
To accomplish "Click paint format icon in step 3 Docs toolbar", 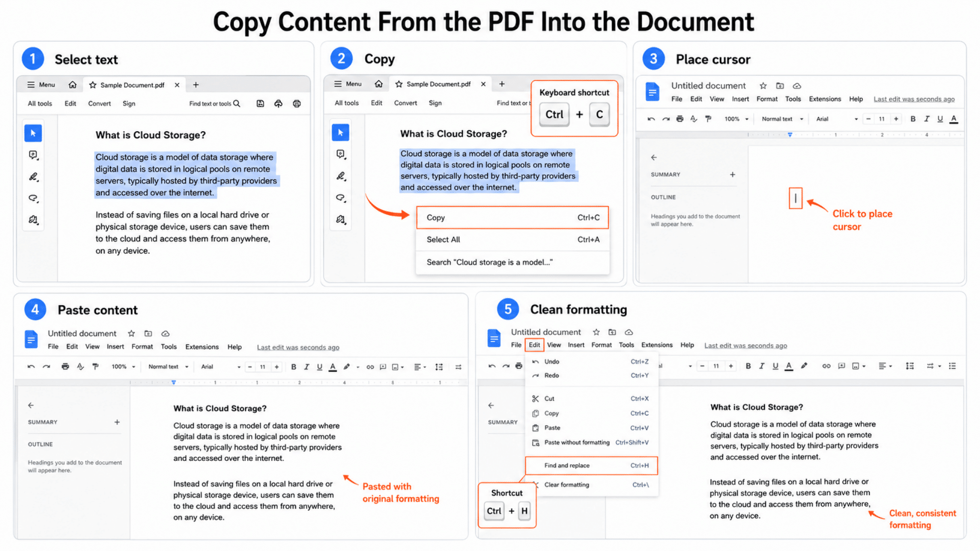I will (x=708, y=119).
